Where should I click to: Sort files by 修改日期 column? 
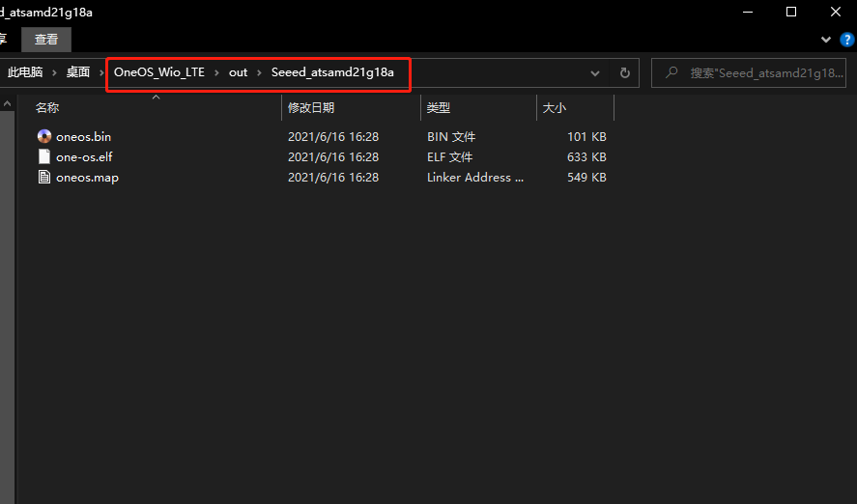(x=351, y=107)
